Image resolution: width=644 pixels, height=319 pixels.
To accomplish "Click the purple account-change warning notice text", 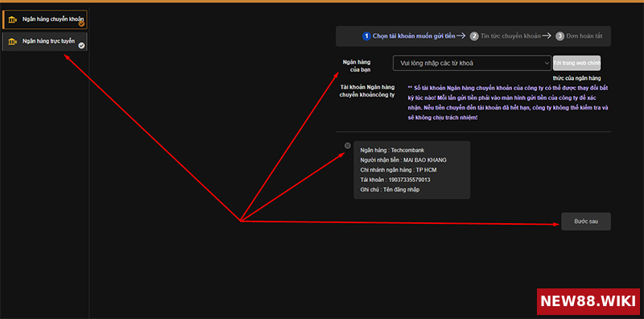I will tap(508, 103).
